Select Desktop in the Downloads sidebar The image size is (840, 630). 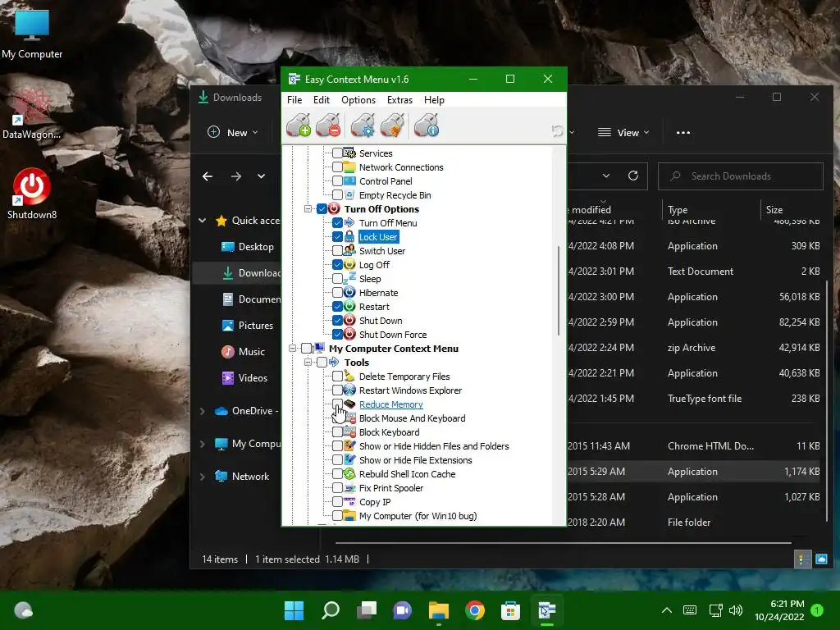tap(248, 246)
